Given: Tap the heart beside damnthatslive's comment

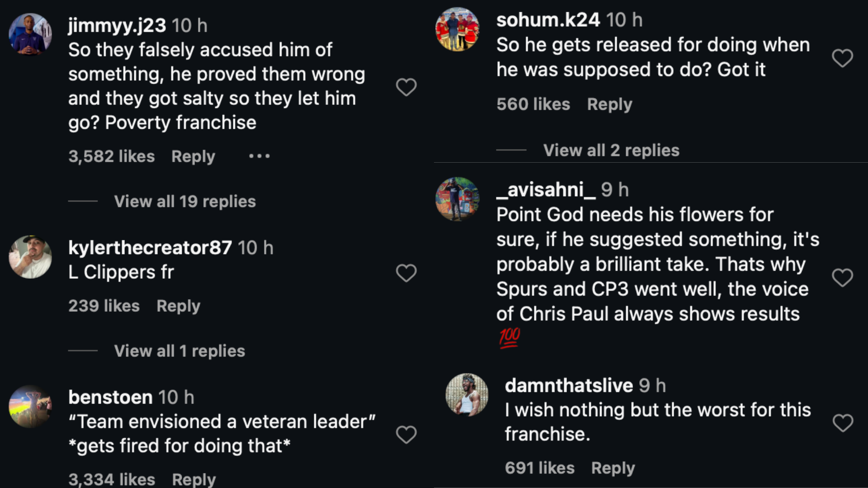Looking at the screenshot, I should [843, 423].
